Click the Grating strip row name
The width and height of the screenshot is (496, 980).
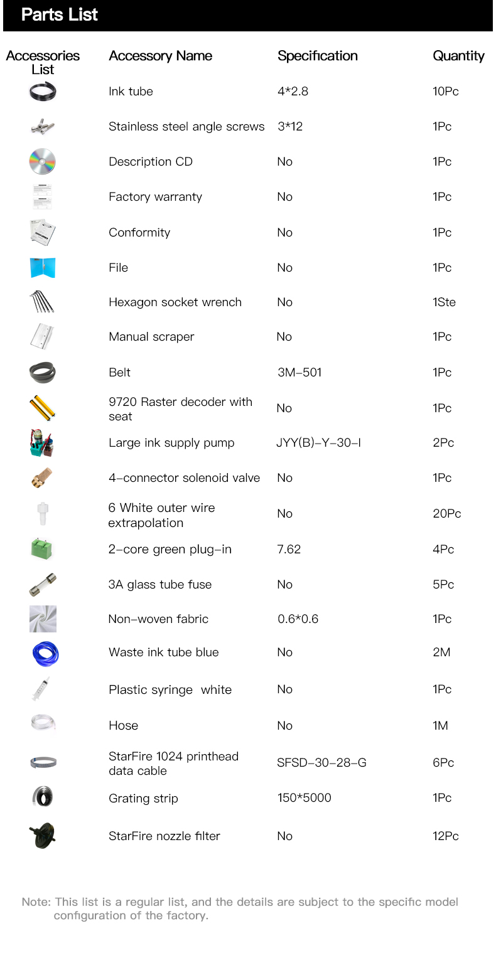(143, 799)
